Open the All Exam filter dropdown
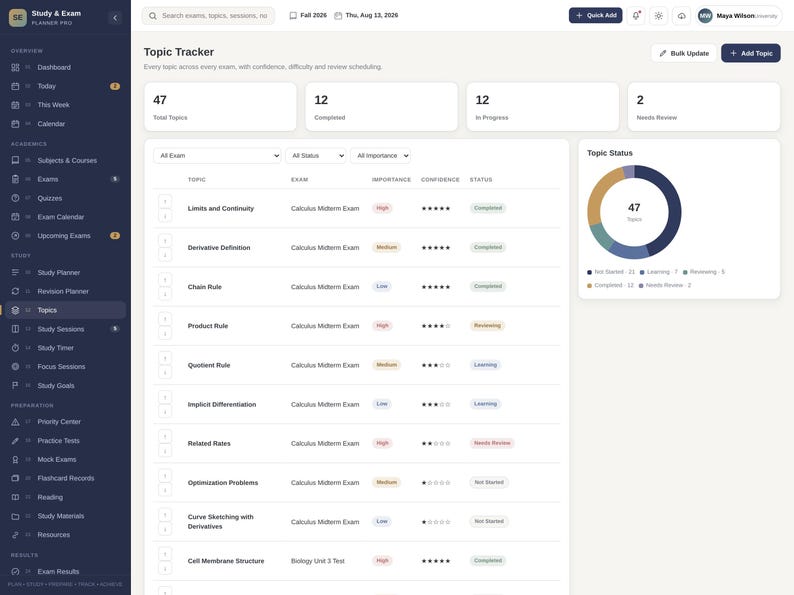The image size is (794, 595). tap(217, 155)
